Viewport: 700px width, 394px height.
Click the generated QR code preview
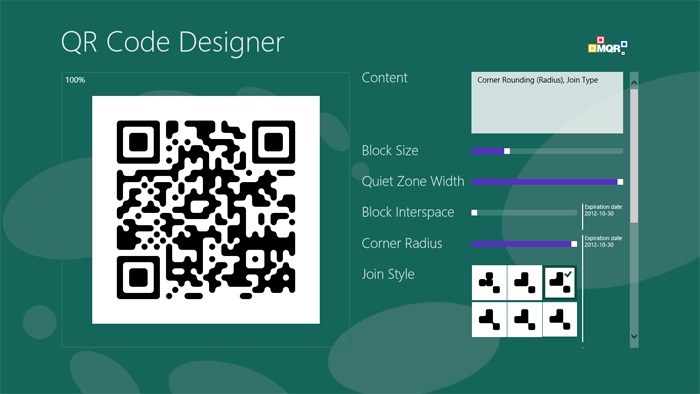pos(206,210)
